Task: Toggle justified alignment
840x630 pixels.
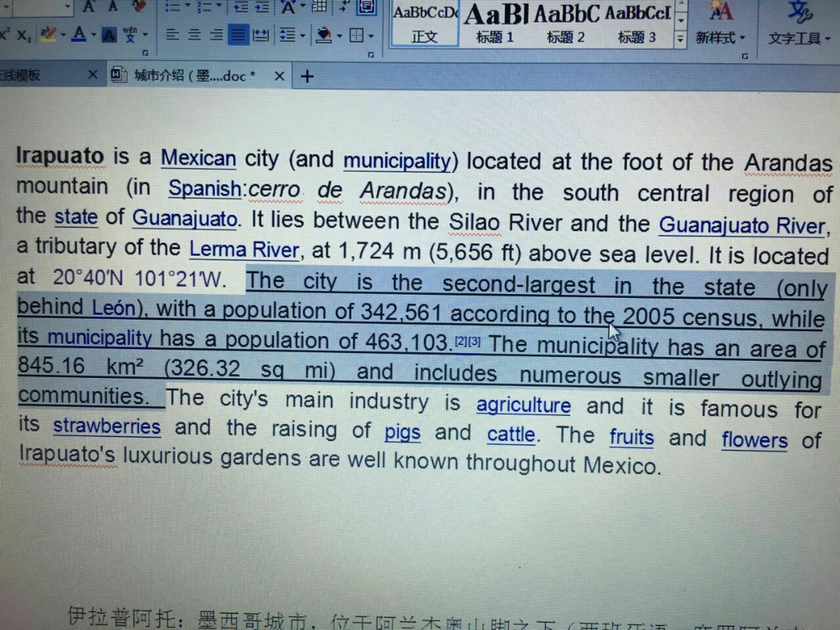Action: pos(239,36)
